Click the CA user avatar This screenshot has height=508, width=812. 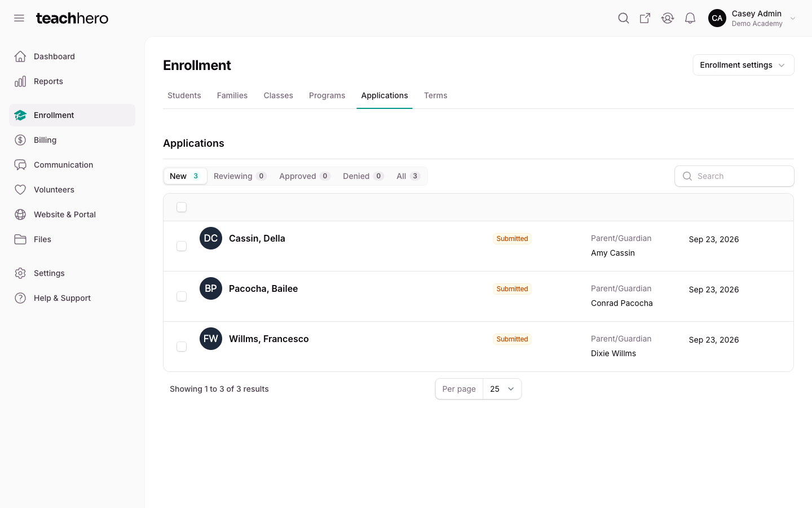click(717, 18)
